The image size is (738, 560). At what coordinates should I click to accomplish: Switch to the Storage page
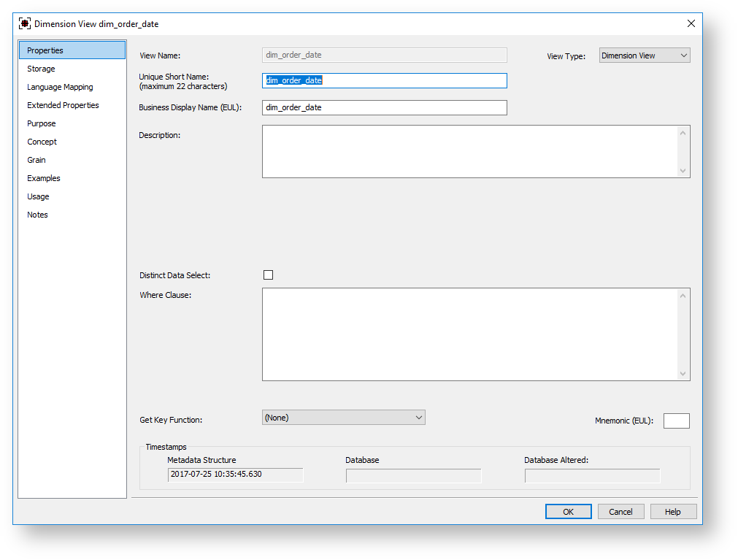[41, 69]
